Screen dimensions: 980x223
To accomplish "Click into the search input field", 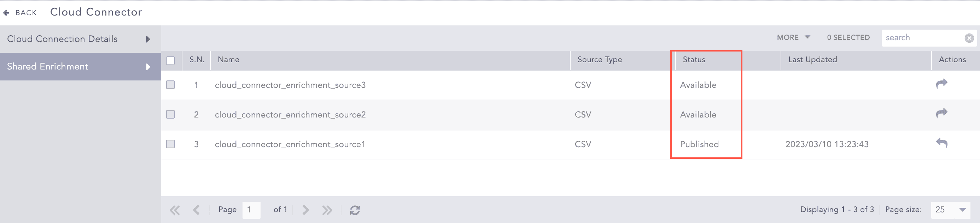I will [x=923, y=38].
